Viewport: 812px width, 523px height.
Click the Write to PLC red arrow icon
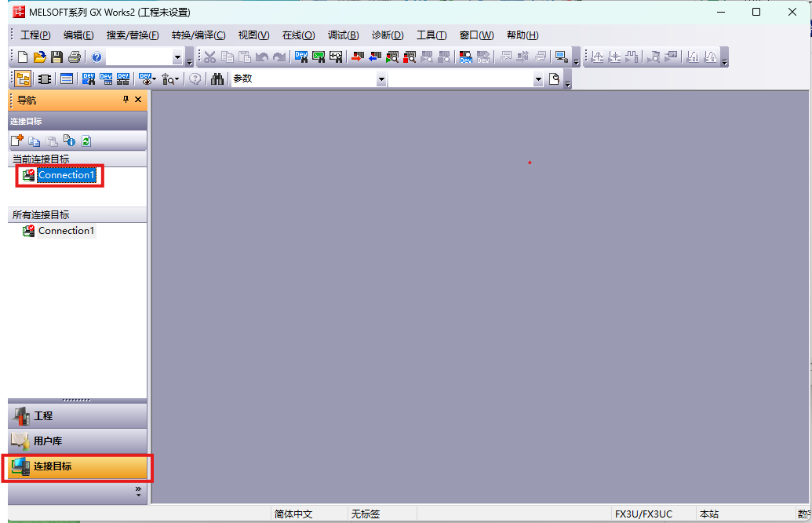click(x=358, y=57)
